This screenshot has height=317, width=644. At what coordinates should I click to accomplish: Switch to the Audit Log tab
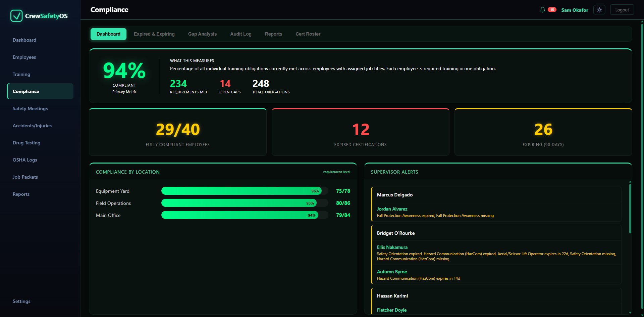[x=241, y=34]
